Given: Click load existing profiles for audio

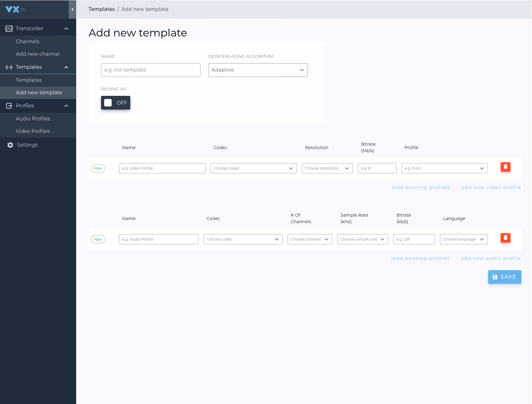Looking at the screenshot, I should pyautogui.click(x=420, y=258).
